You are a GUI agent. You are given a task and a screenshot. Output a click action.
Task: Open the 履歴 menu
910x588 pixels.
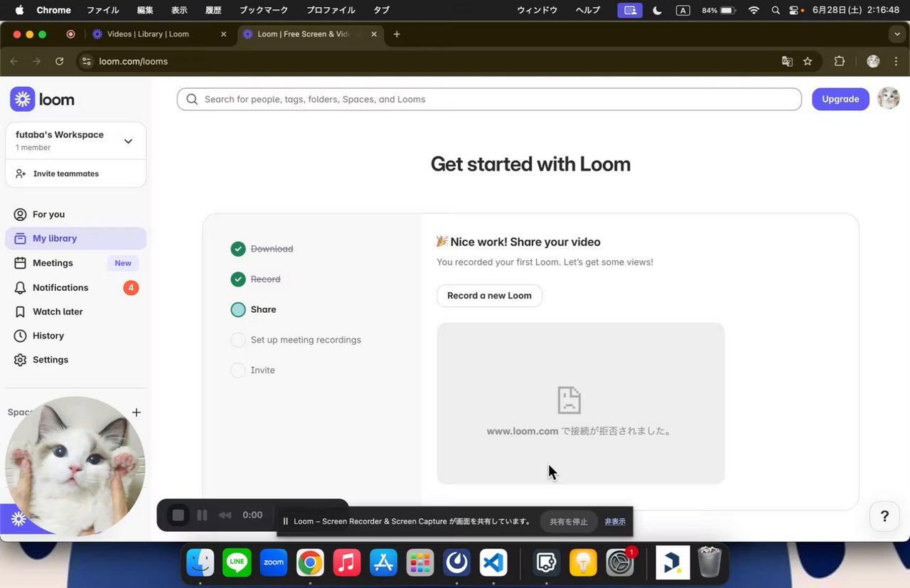coord(213,10)
